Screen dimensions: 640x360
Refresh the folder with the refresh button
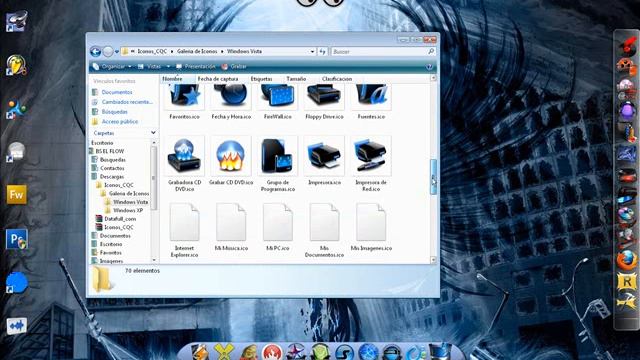322,52
